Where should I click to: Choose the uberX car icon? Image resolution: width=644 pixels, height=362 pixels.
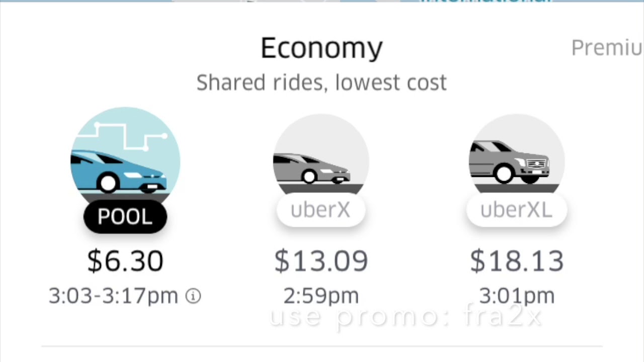(312, 168)
